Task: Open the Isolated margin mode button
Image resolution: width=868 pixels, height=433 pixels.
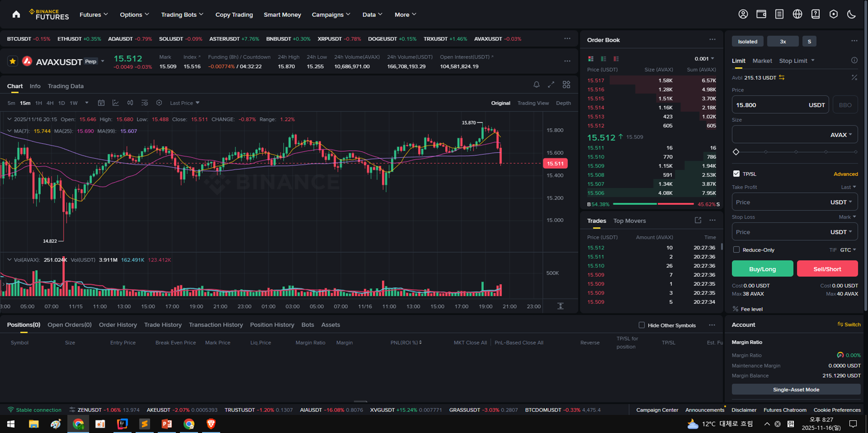Action: pos(748,42)
